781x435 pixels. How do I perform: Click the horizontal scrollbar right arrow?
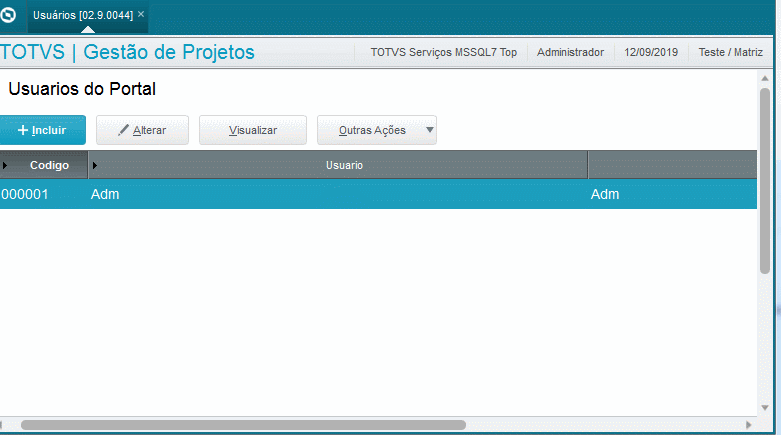(x=749, y=425)
